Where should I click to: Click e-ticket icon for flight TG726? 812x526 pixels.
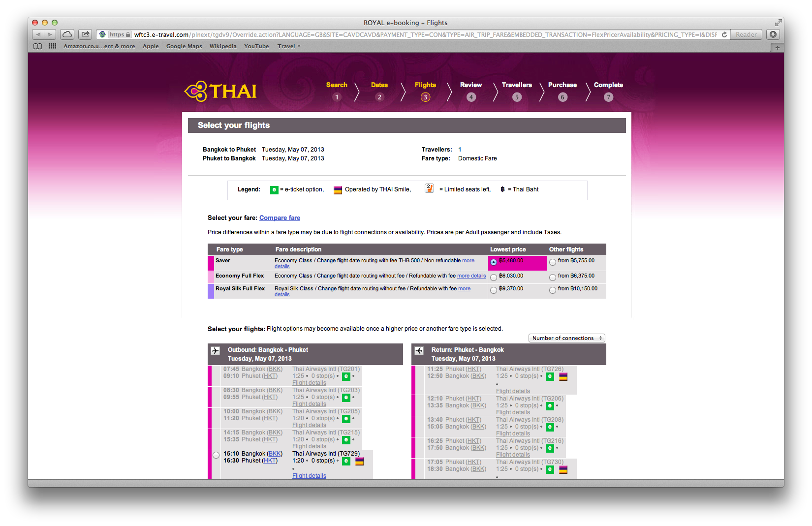point(550,377)
